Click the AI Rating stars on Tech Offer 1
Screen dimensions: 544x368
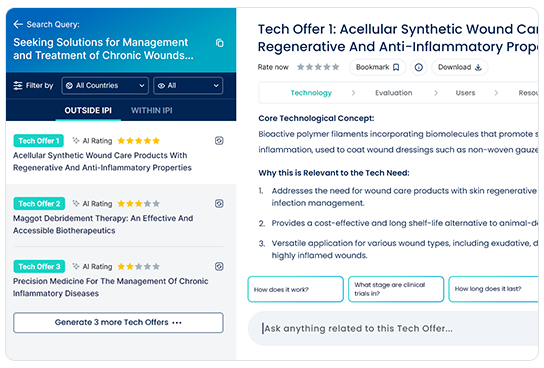tap(138, 141)
